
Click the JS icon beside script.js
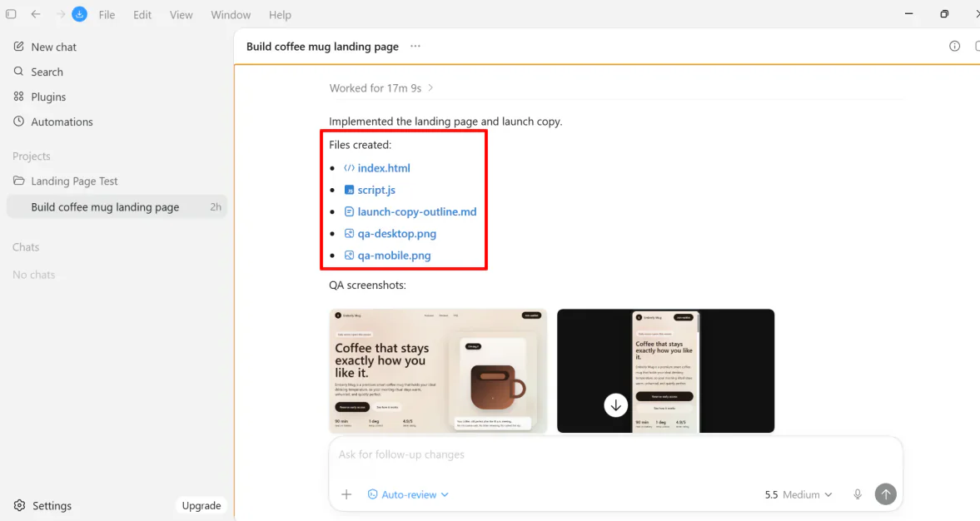tap(350, 190)
